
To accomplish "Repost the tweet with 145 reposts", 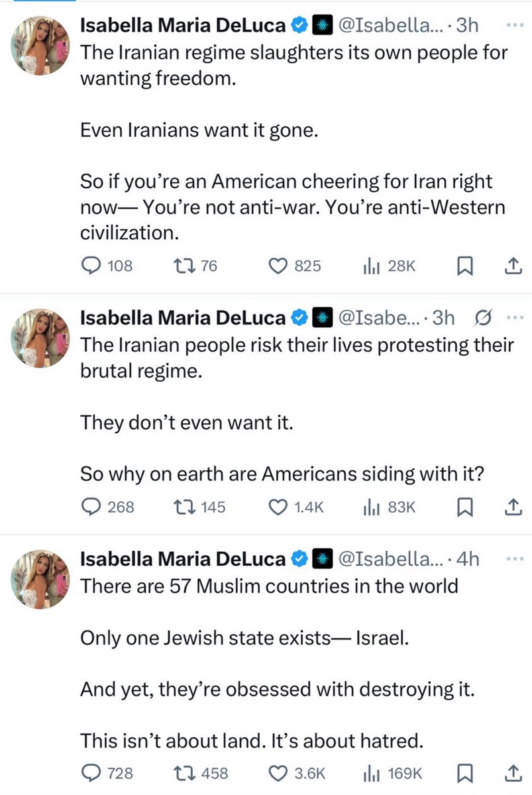I will [180, 507].
